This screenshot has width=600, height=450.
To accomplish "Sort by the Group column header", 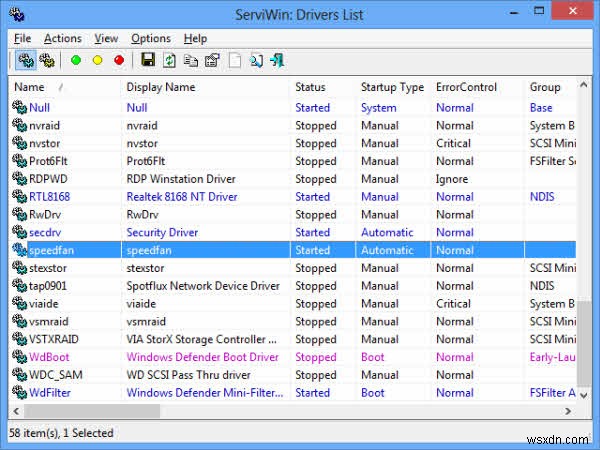I will (x=550, y=87).
